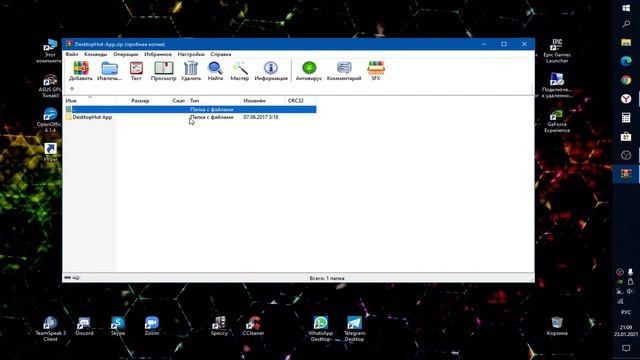Click the SFX toolbar icon
The width and height of the screenshot is (640, 360).
point(376,71)
